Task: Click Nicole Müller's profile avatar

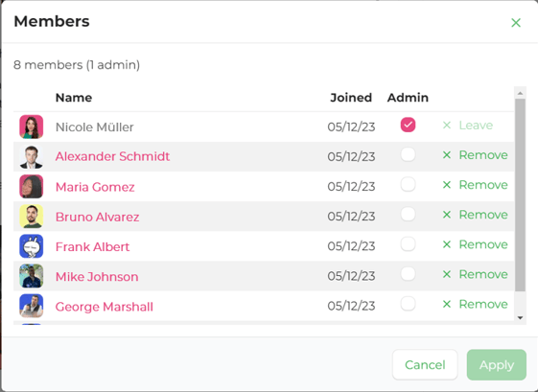Action: coord(32,127)
